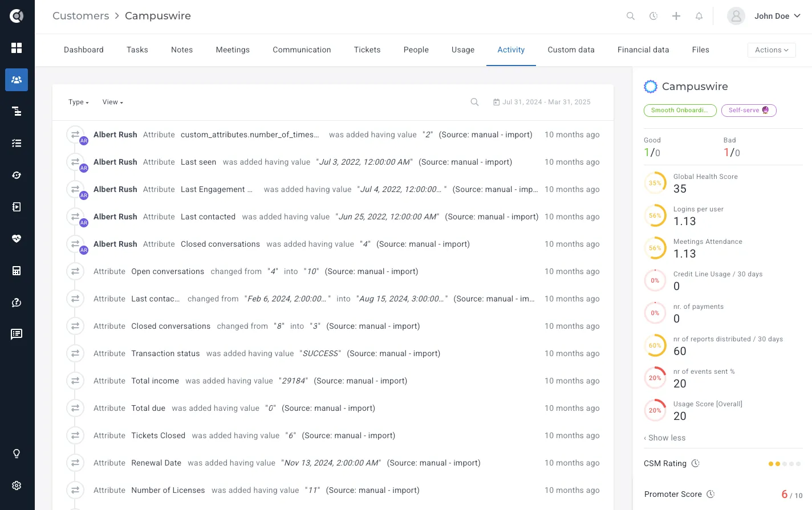Search the activity list using magnifier icon

click(x=474, y=102)
